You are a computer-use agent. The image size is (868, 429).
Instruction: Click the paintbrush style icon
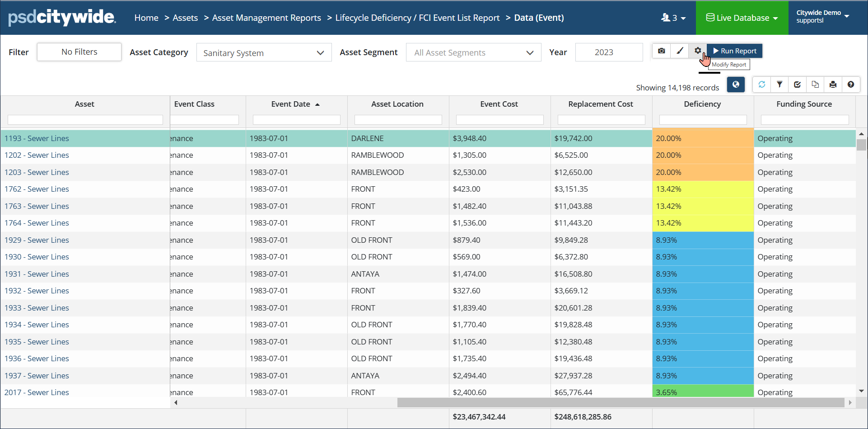pyautogui.click(x=680, y=51)
